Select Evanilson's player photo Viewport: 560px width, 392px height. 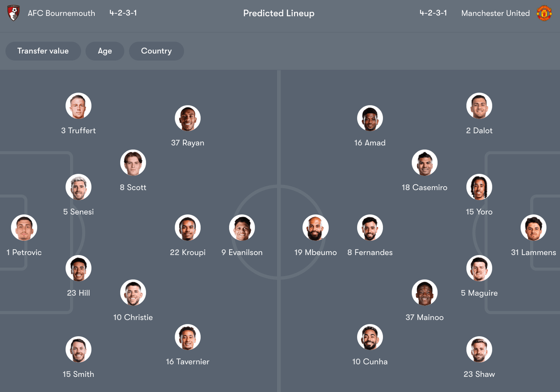242,228
